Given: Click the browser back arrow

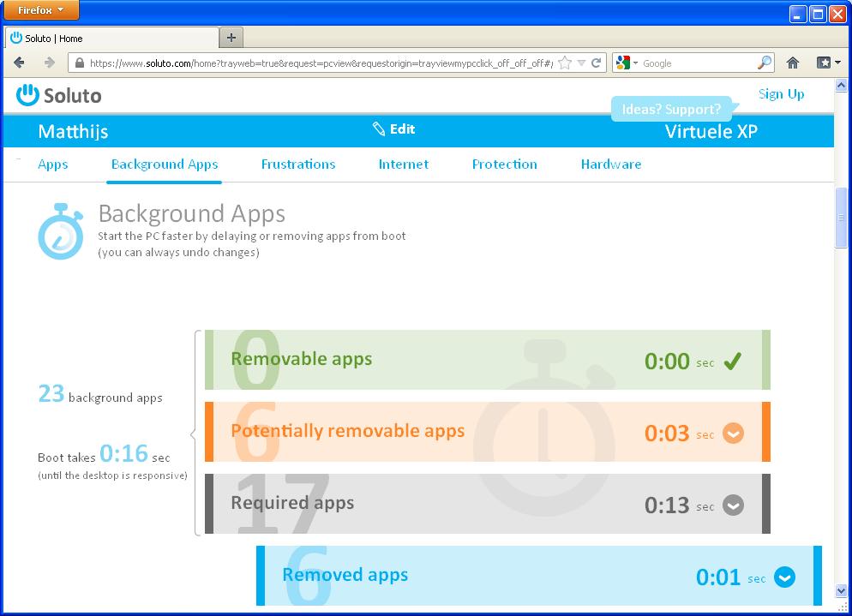Looking at the screenshot, I should [20, 63].
